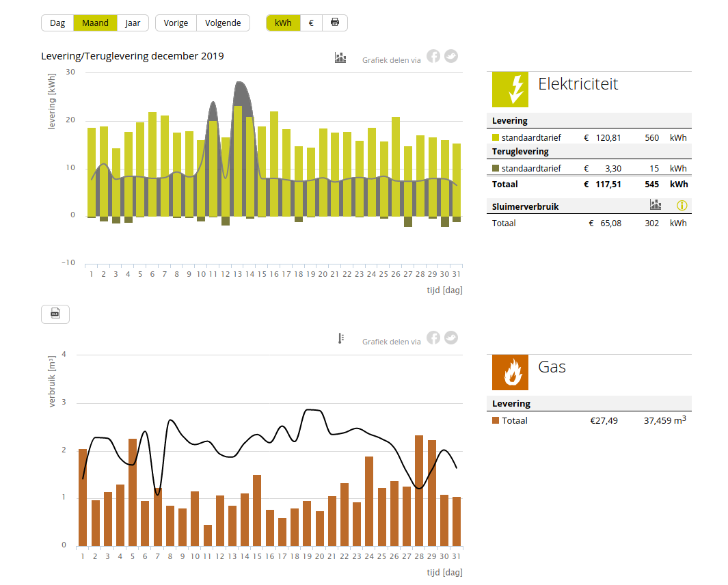Switch to the Jaar view

click(133, 23)
